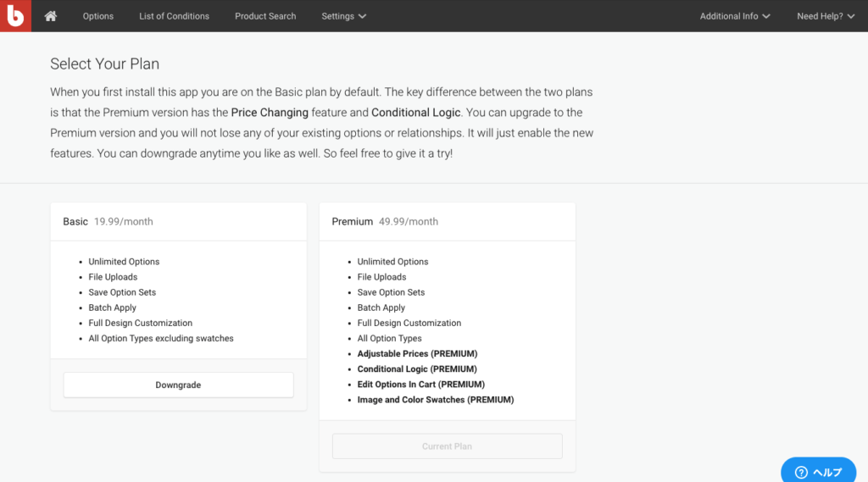The height and width of the screenshot is (482, 868).
Task: Open List of Conditions page
Action: [x=174, y=16]
